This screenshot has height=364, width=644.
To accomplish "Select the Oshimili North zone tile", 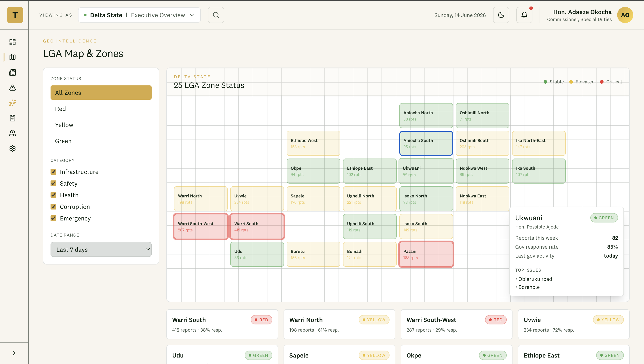I will [x=482, y=116].
